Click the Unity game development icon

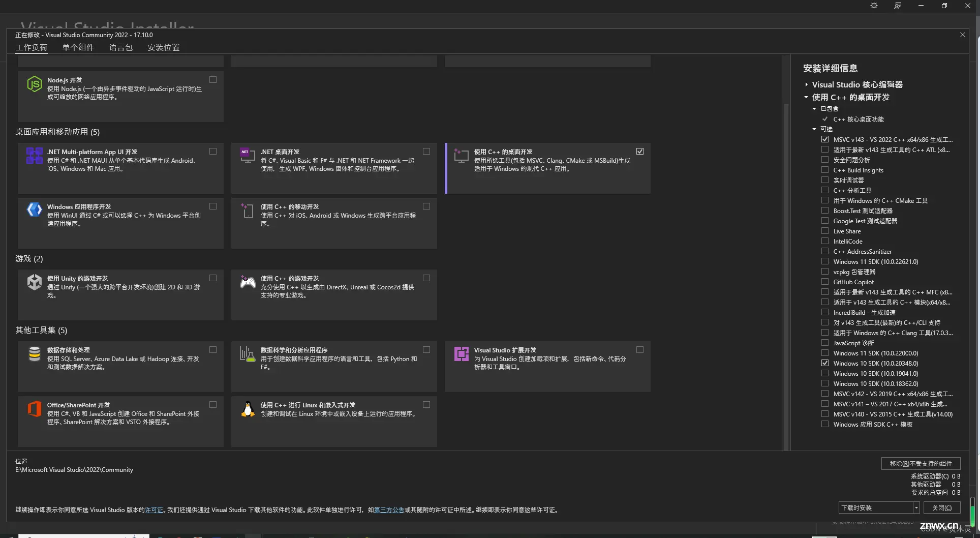pos(34,282)
